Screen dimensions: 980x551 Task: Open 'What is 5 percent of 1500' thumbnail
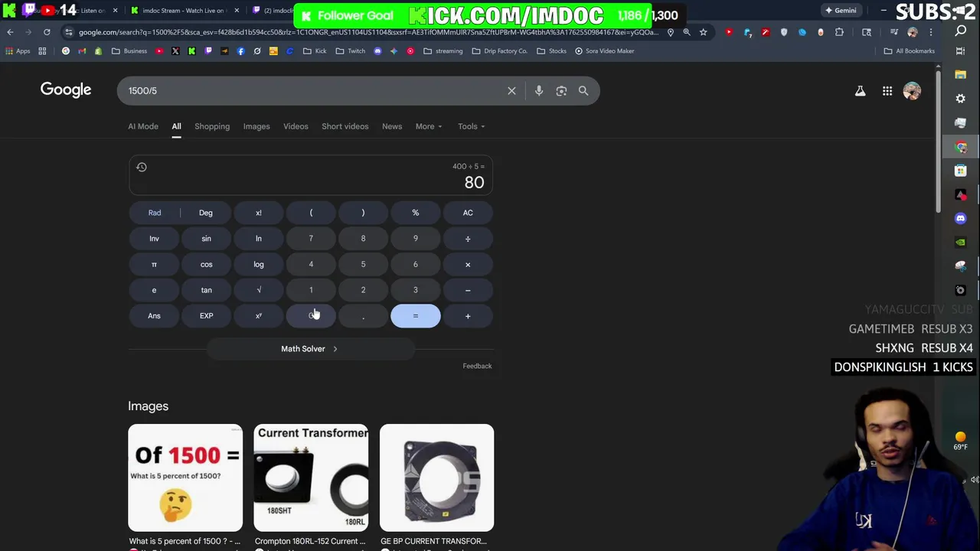(185, 478)
